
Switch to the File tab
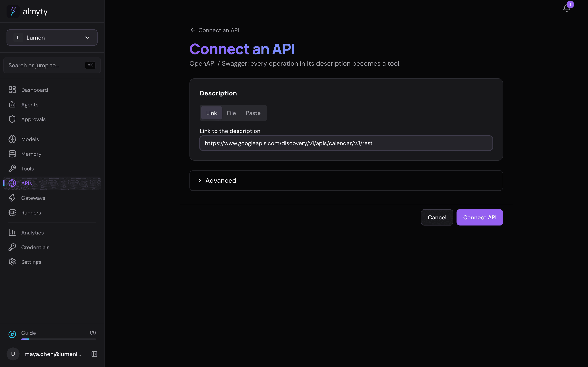coord(231,113)
